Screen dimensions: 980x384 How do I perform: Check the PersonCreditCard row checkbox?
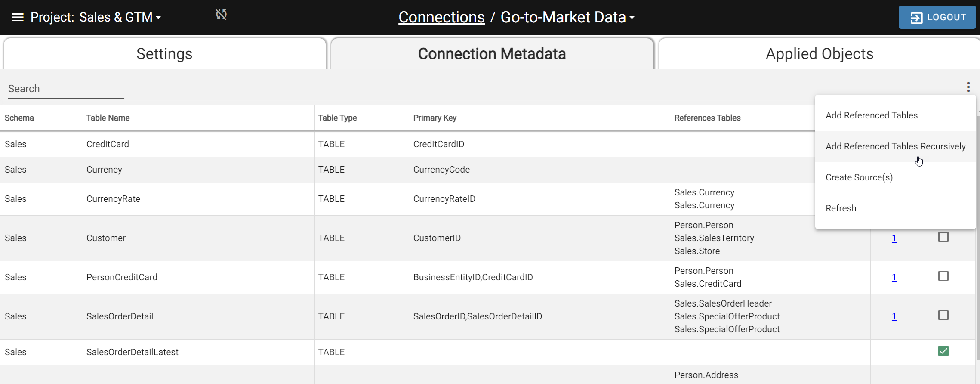click(943, 276)
